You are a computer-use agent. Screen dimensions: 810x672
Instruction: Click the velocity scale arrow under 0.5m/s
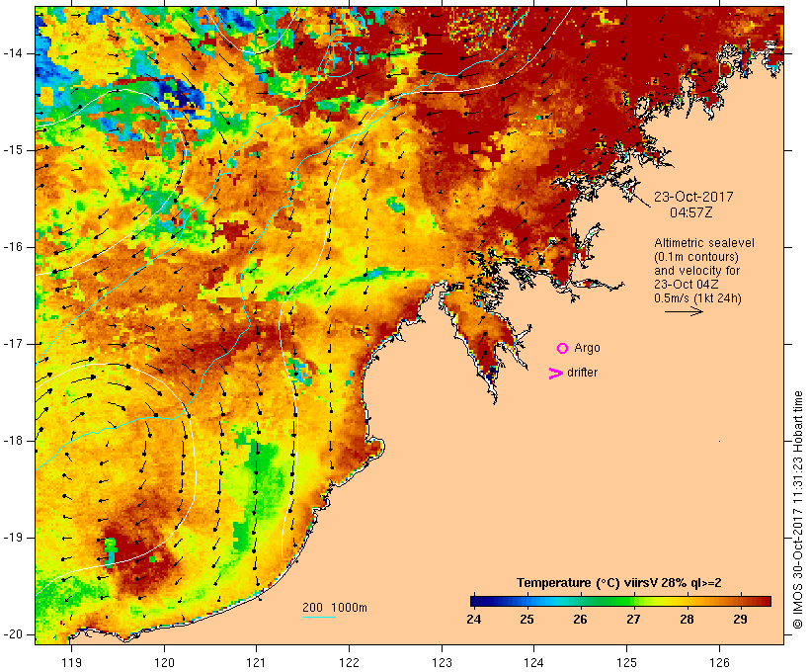684,311
